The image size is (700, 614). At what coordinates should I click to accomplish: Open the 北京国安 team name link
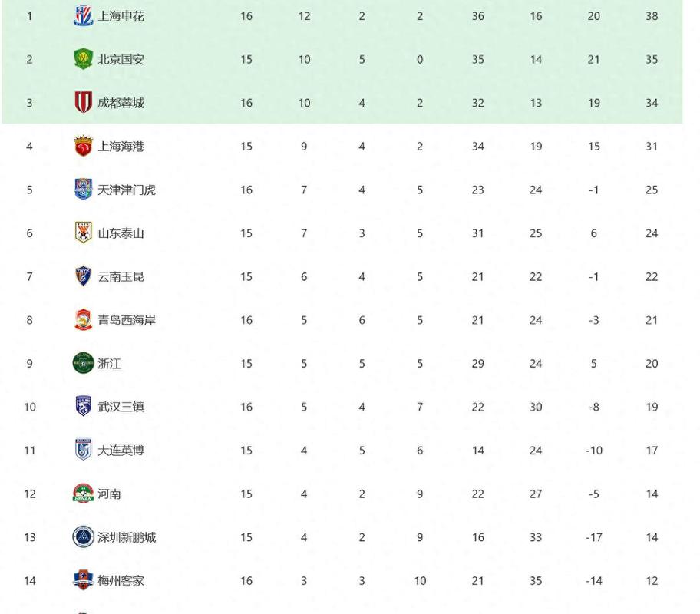(121, 59)
